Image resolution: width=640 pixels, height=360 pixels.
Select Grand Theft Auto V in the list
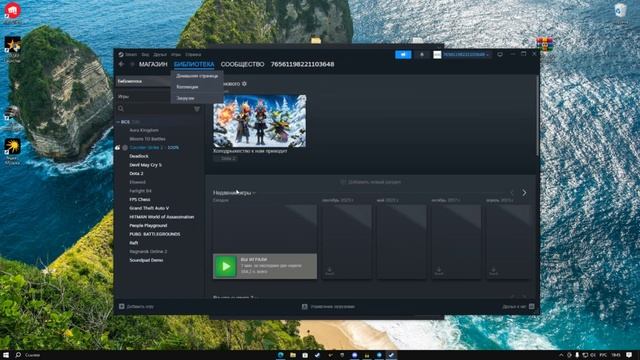[149, 208]
